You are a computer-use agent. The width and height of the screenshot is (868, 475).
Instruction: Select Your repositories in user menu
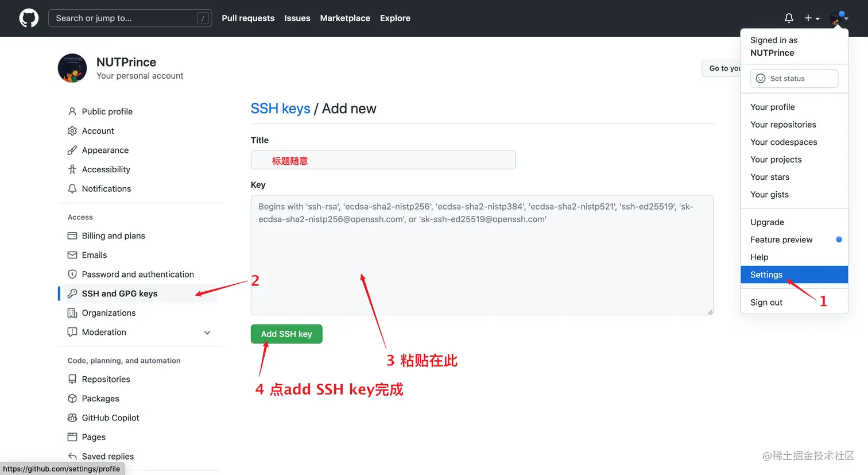pyautogui.click(x=795, y=125)
